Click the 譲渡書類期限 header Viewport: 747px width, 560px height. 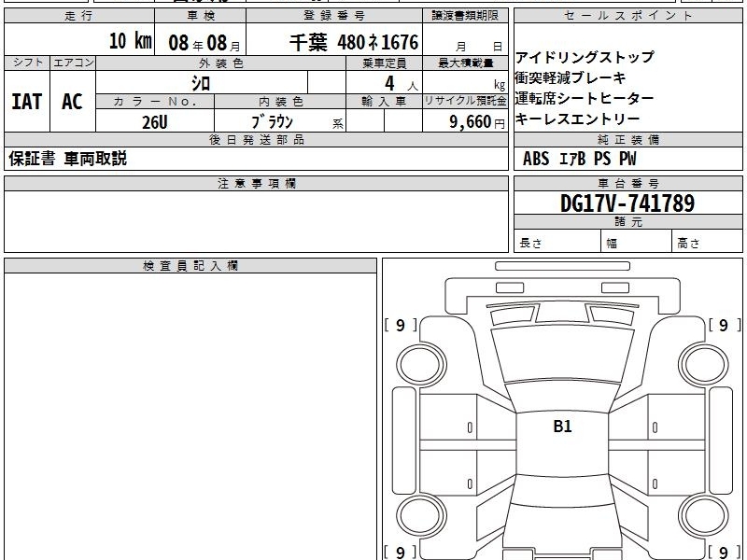465,16
